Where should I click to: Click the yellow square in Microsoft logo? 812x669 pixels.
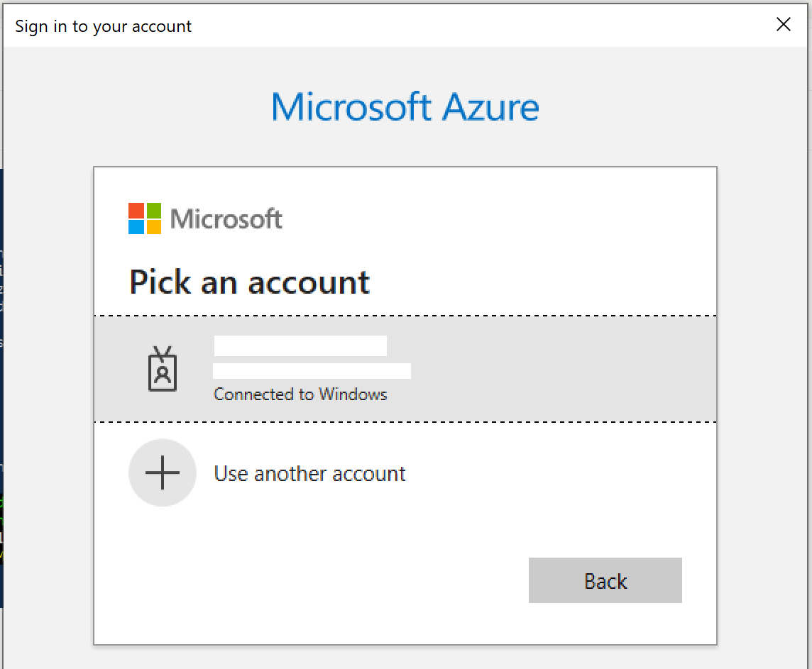tap(153, 227)
